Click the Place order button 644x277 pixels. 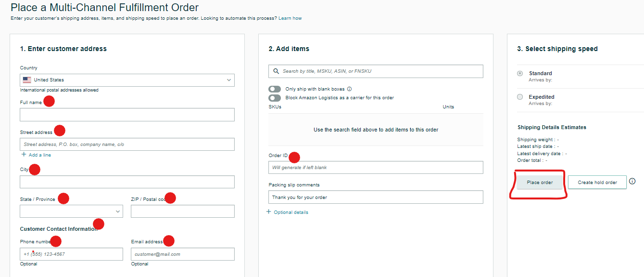click(x=540, y=183)
